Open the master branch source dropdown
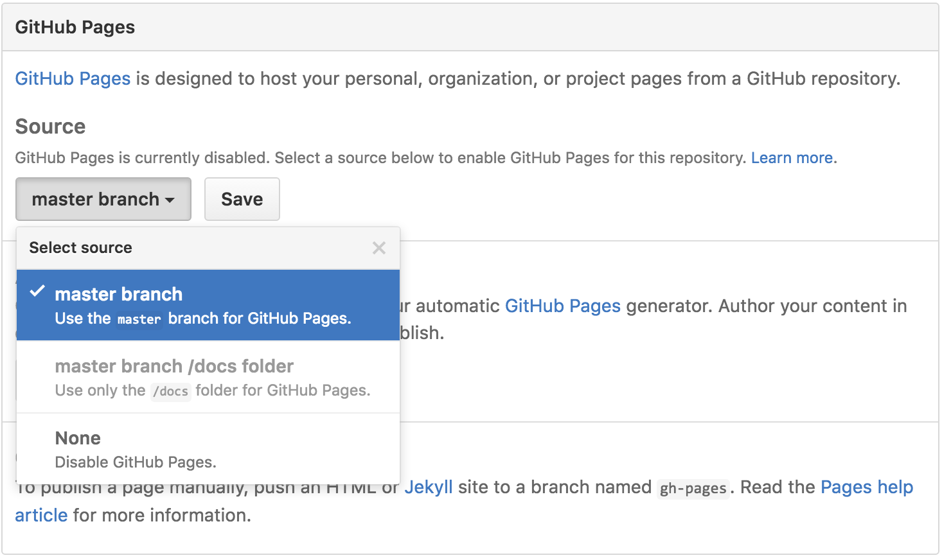Image resolution: width=942 pixels, height=560 pixels. (103, 199)
